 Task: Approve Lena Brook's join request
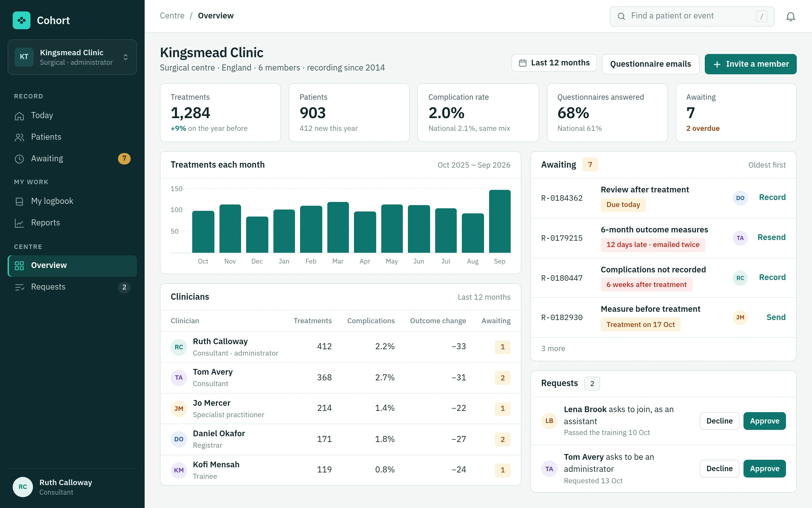click(764, 421)
